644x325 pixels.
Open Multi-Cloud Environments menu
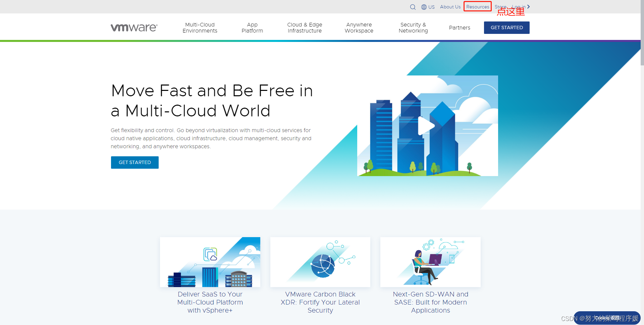coord(200,28)
